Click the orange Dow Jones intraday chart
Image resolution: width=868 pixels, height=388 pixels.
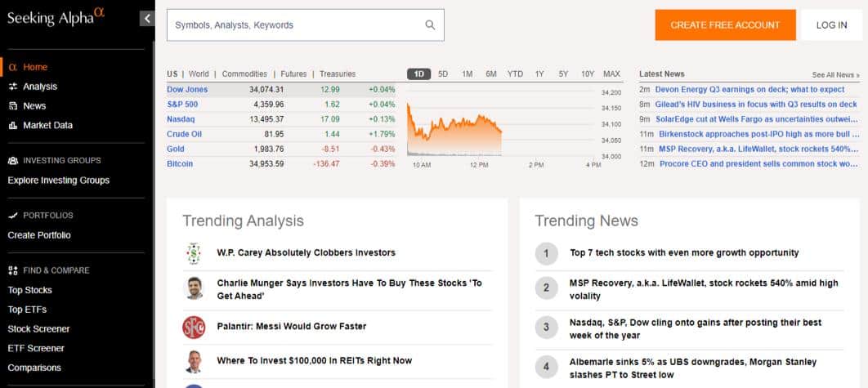(454, 130)
